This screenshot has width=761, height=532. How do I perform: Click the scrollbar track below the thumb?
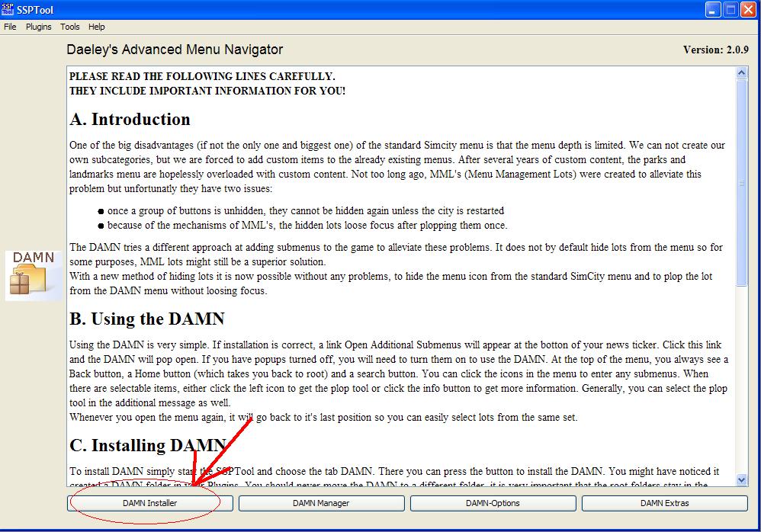(741, 380)
